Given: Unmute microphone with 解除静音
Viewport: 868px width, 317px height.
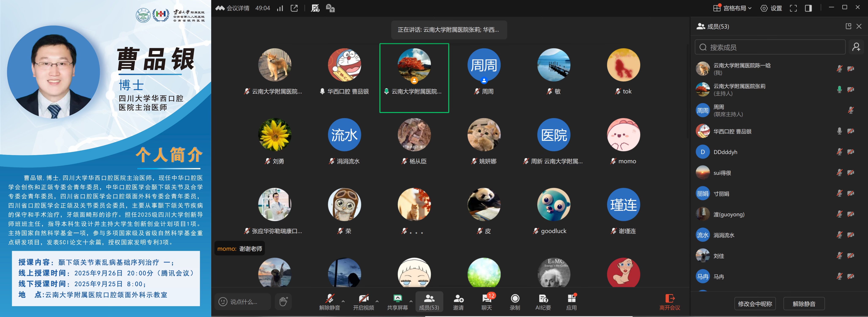Looking at the screenshot, I should click(x=329, y=302).
